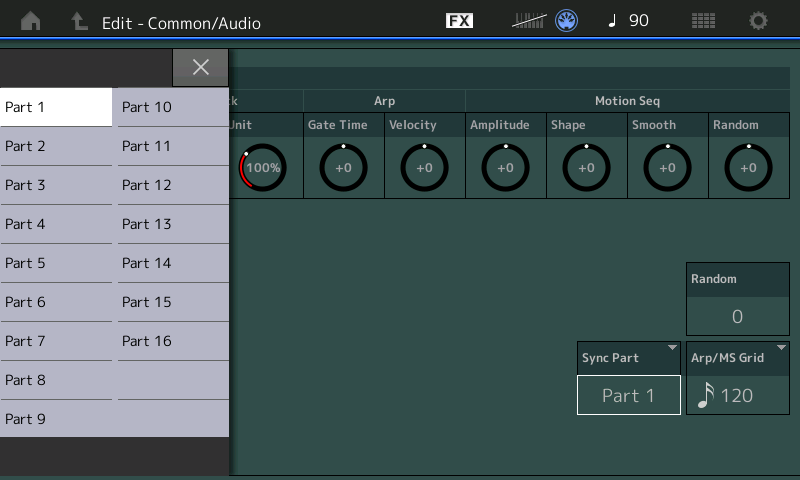Screen dimensions: 800x480
Task: Choose Part 10 in the list
Action: tap(172, 107)
